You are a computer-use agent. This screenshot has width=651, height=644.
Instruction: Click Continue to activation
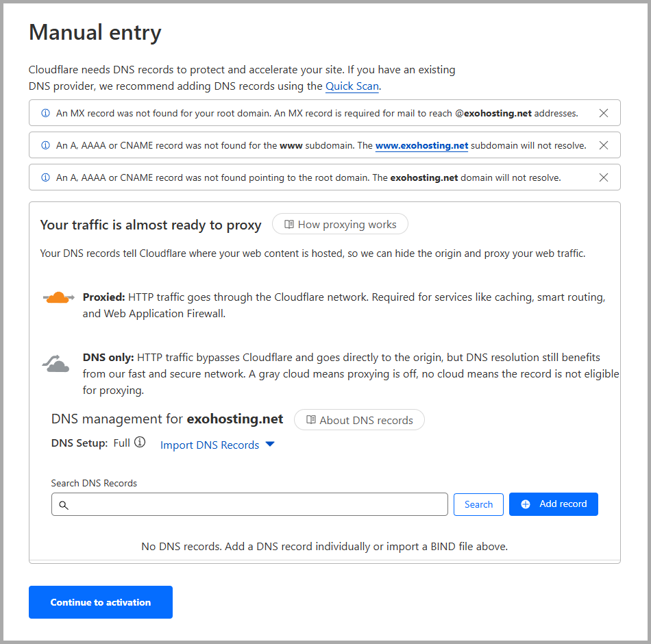100,602
